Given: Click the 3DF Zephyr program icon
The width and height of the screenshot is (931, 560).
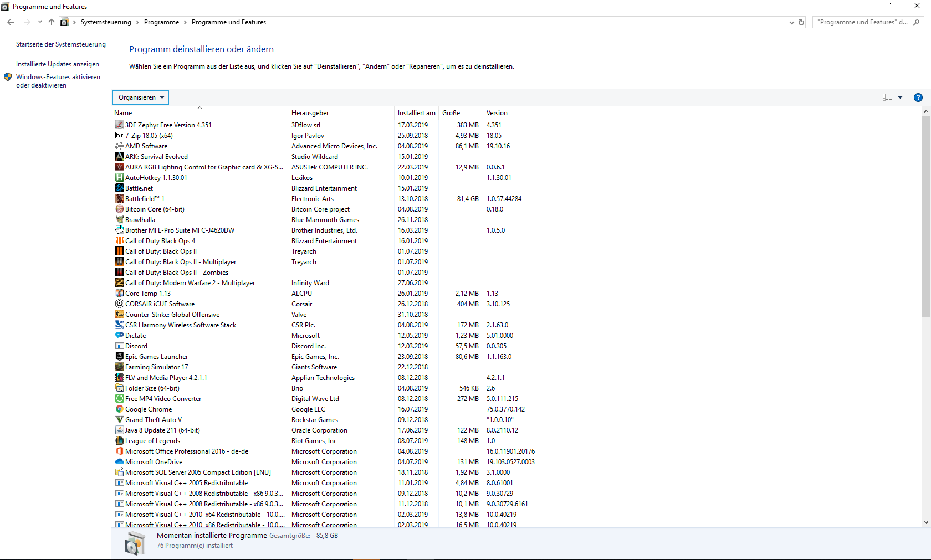Looking at the screenshot, I should tap(119, 125).
